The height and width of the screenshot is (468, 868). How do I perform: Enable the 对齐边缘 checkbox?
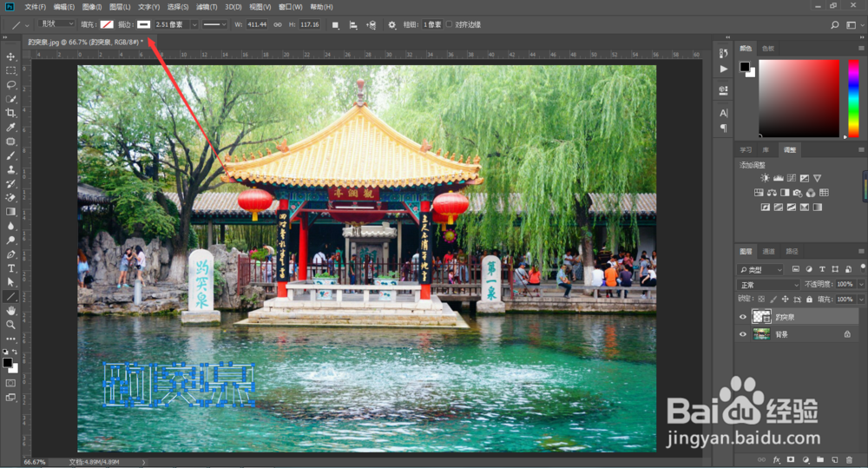[x=449, y=24]
